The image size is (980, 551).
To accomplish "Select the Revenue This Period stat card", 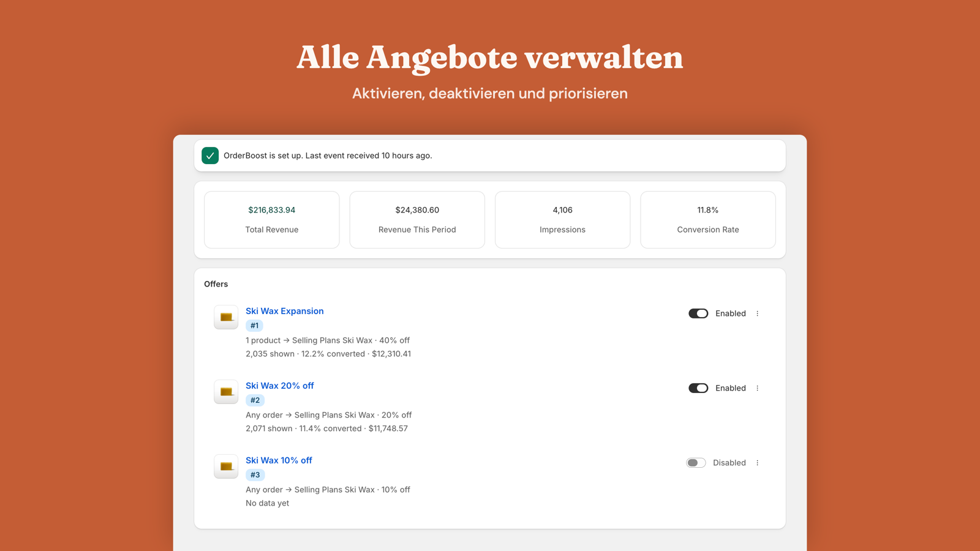I will pyautogui.click(x=417, y=220).
